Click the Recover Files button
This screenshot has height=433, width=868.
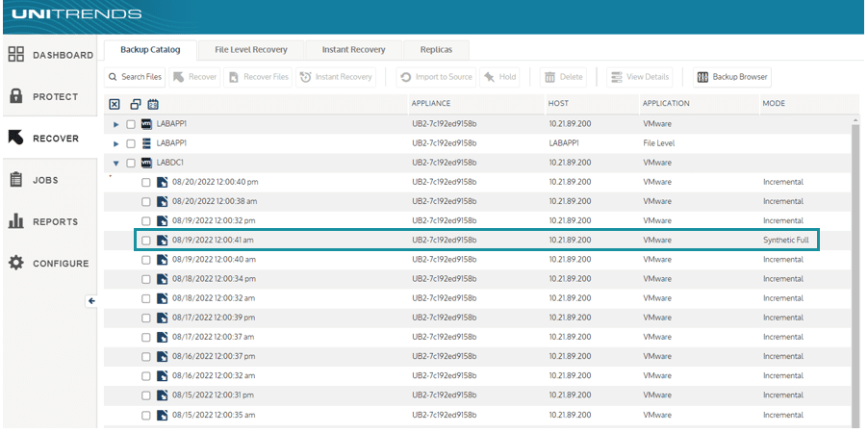click(x=258, y=77)
